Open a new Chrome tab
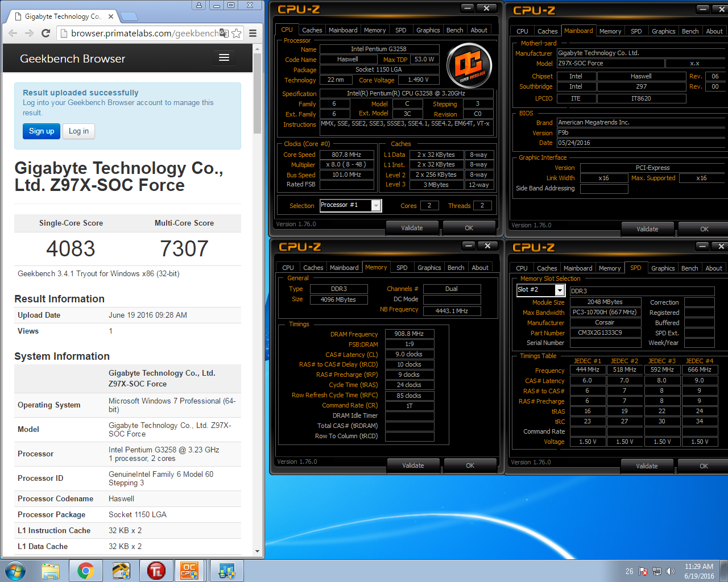 129,16
